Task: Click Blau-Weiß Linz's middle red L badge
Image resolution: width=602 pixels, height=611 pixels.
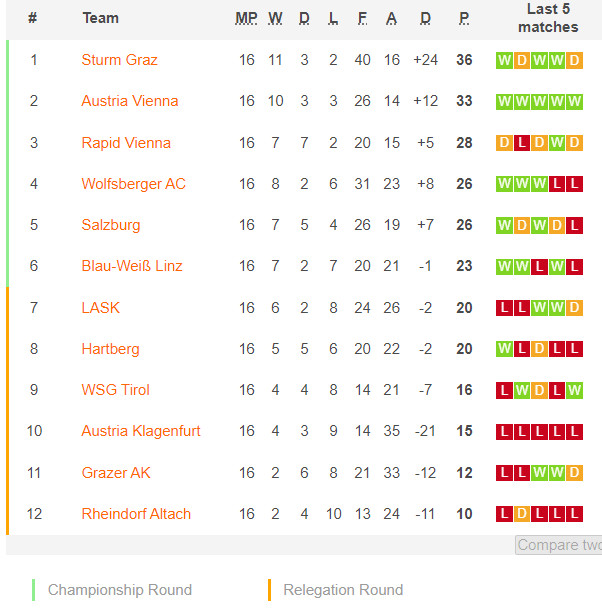Action: (539, 267)
